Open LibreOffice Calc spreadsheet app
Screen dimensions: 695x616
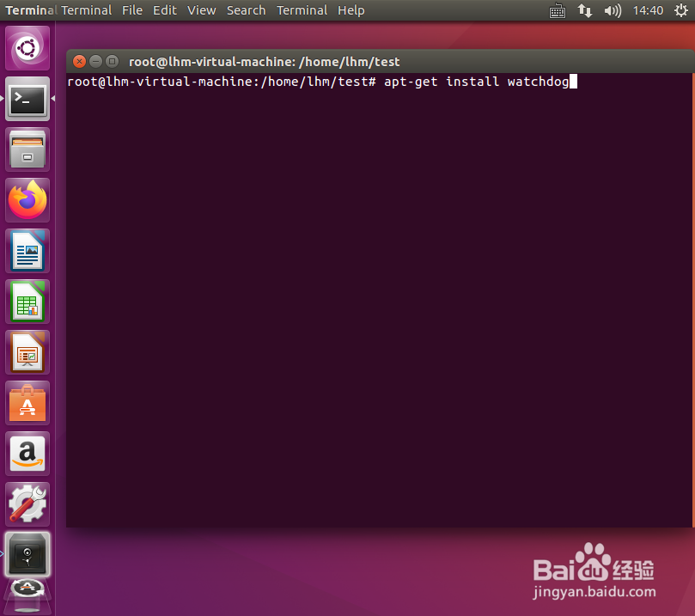[x=27, y=302]
